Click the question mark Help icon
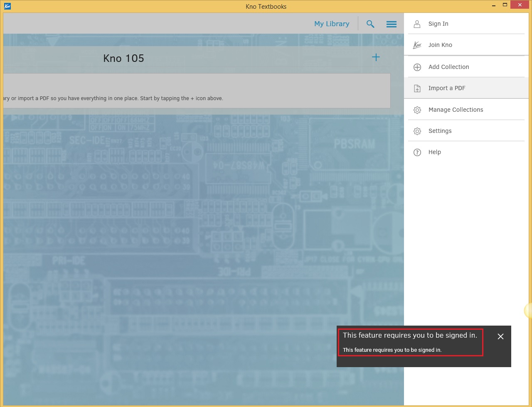 [417, 152]
